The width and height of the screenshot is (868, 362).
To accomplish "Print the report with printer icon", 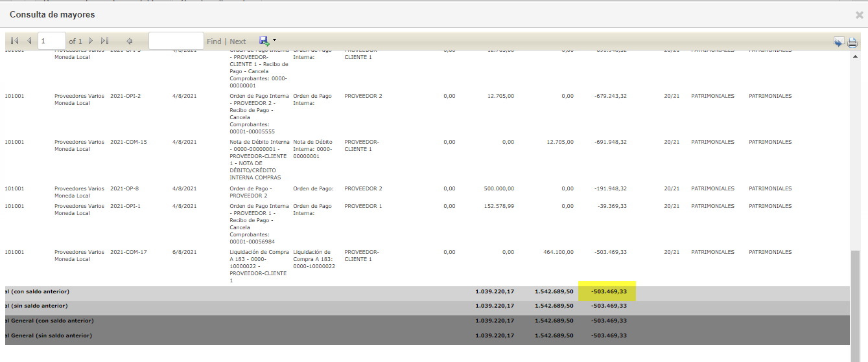I will click(852, 42).
